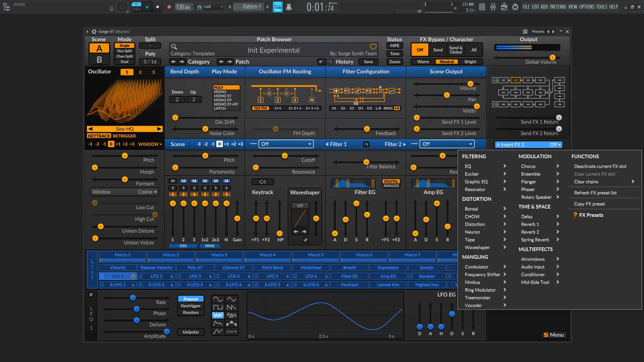Click the Save patch button
The height and width of the screenshot is (362, 644).
368,62
